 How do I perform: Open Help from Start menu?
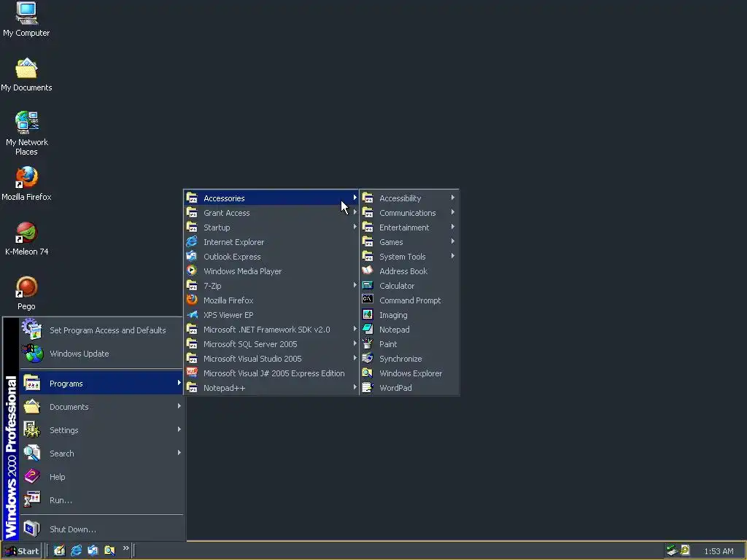point(101,477)
